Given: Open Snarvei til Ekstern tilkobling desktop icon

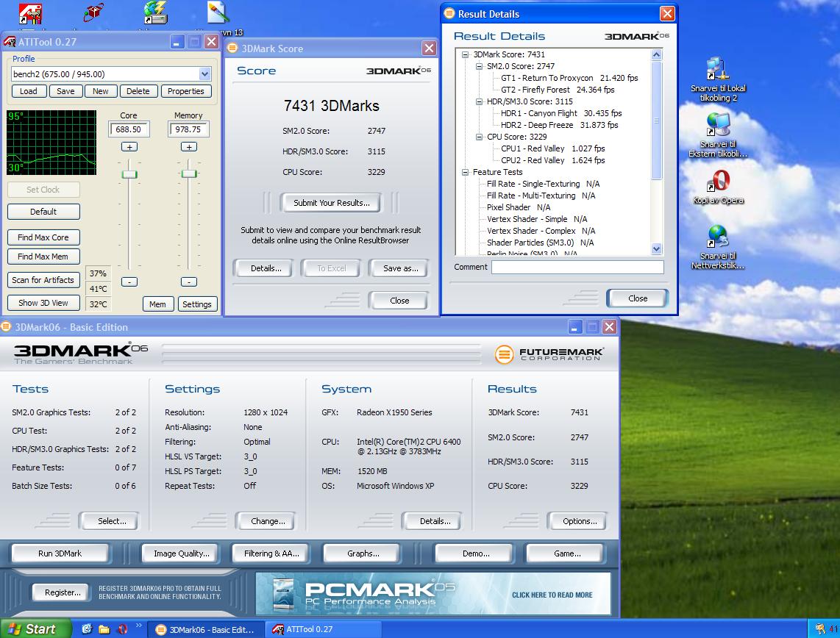Looking at the screenshot, I should (718, 135).
